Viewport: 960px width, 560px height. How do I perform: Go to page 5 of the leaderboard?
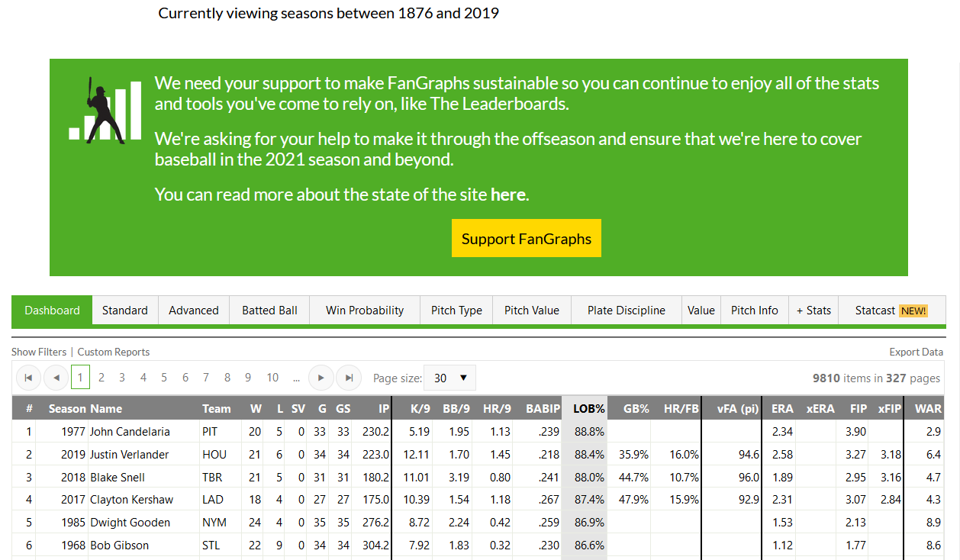pyautogui.click(x=164, y=378)
